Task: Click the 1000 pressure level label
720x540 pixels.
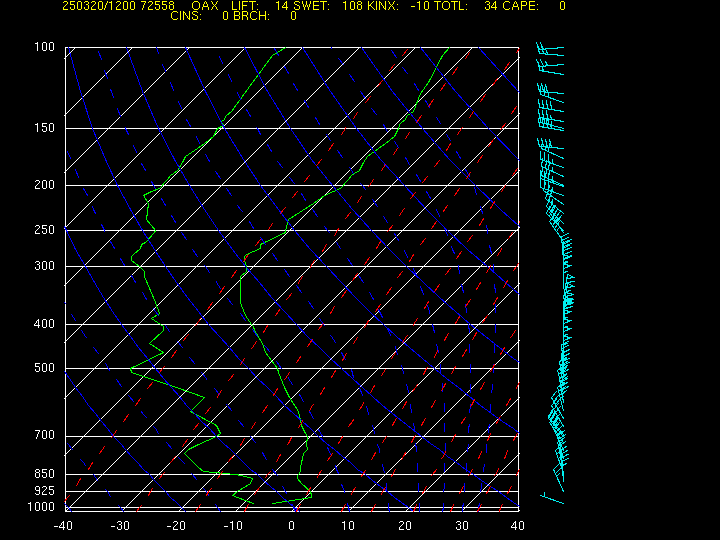Action: pyautogui.click(x=41, y=506)
